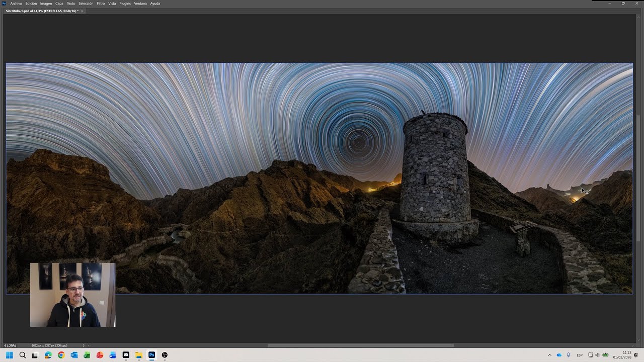This screenshot has width=644, height=362.
Task: Click the Photoshop logo in the menu bar
Action: coord(4,4)
